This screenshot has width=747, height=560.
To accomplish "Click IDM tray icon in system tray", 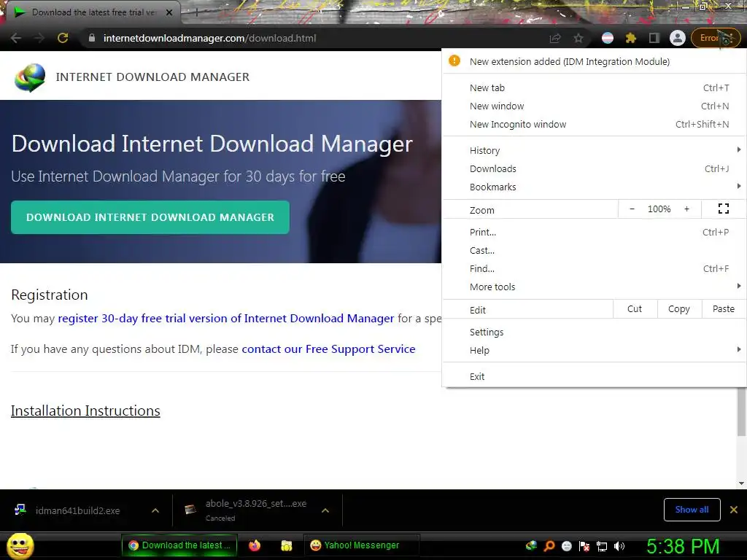I will tap(532, 545).
